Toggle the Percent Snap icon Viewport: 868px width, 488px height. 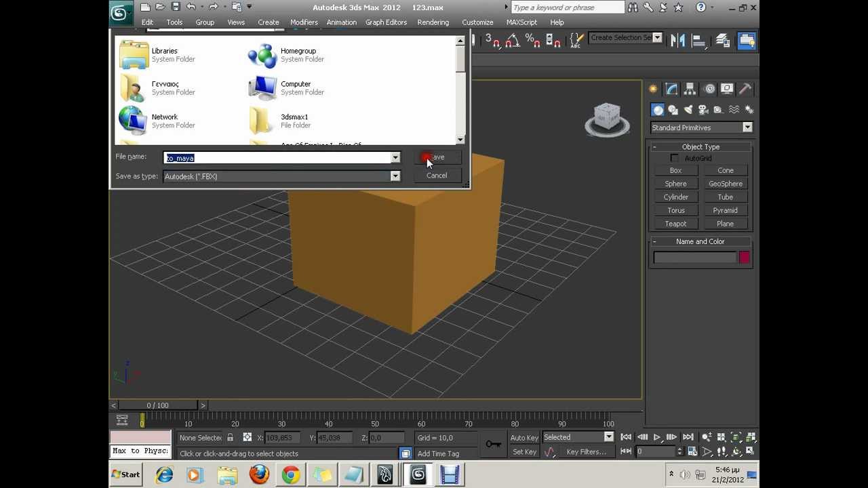pyautogui.click(x=532, y=41)
